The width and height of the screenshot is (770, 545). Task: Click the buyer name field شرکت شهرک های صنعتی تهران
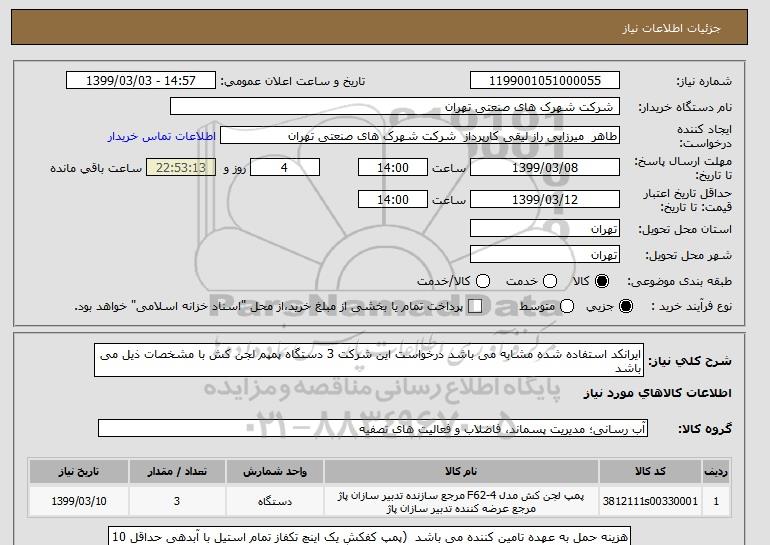[x=395, y=107]
